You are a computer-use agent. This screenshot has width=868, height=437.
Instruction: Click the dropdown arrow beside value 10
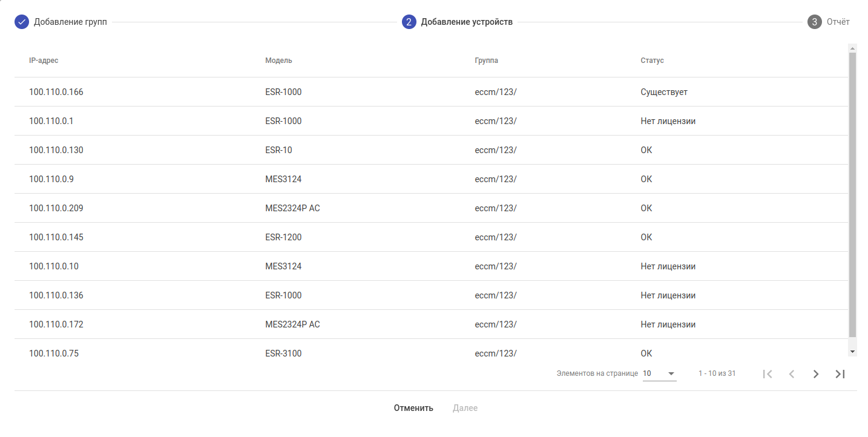click(x=671, y=373)
